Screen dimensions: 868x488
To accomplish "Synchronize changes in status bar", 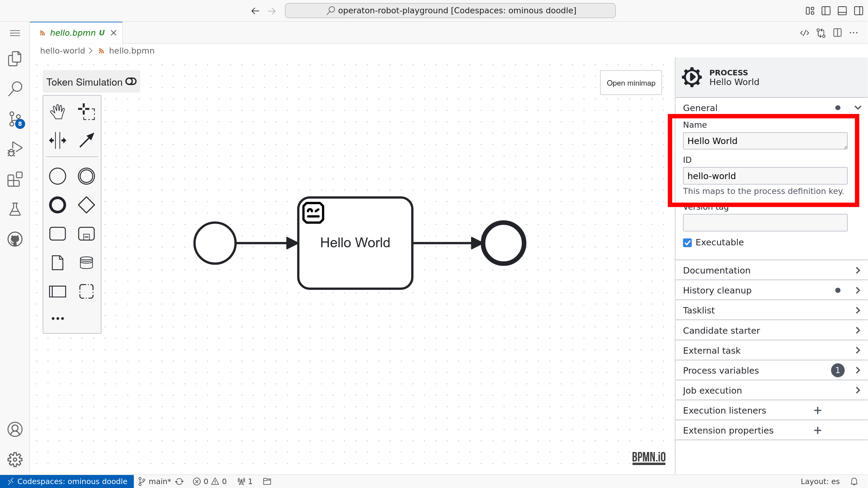I will 180,482.
